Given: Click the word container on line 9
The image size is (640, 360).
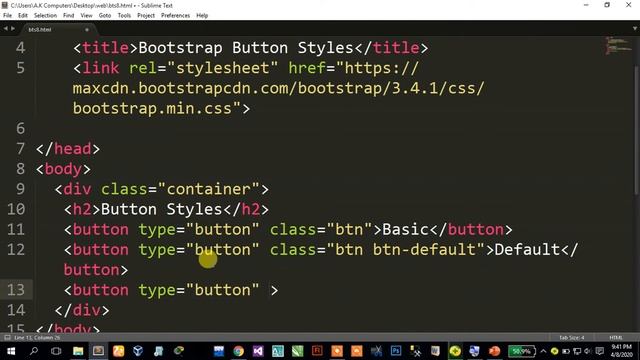Looking at the screenshot, I should click(209, 189).
